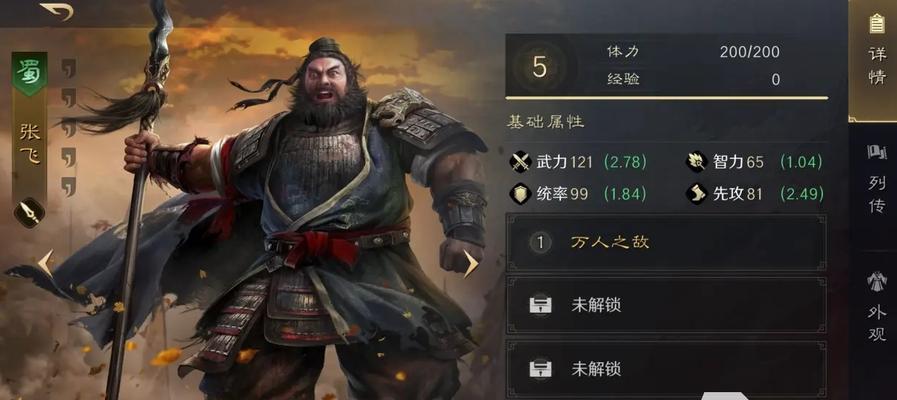Tap the 先攻 boot icon
Viewport: 897px width, 400px height.
[x=697, y=193]
